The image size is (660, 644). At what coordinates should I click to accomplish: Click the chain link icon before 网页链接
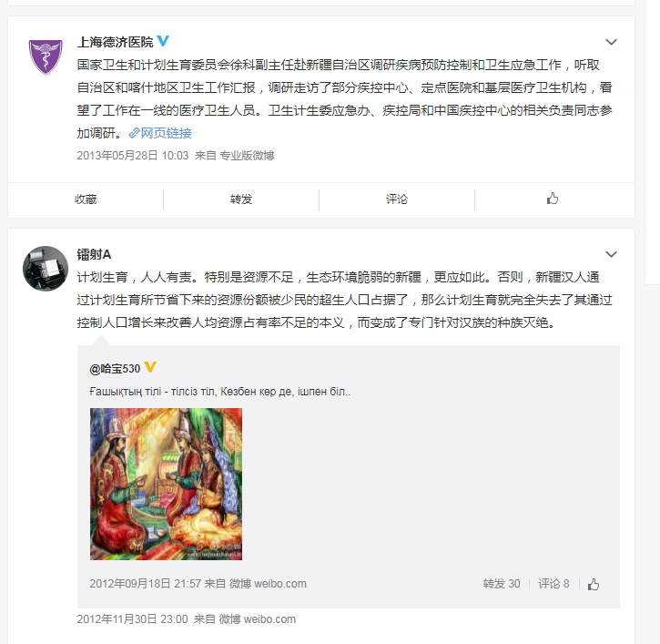(x=134, y=133)
